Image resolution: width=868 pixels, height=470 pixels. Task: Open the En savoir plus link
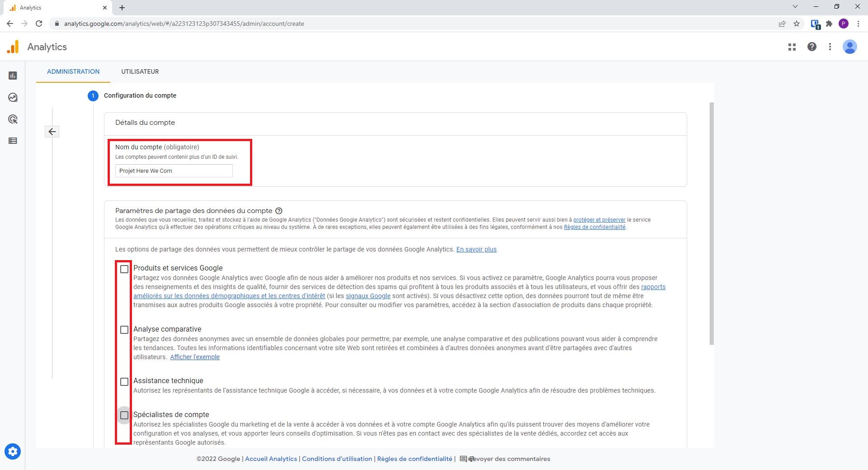point(476,249)
